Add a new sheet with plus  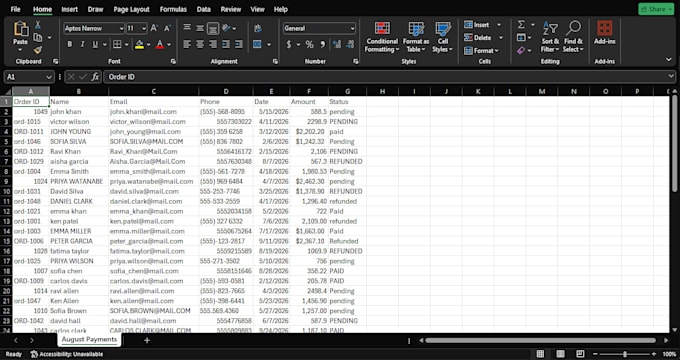147,340
